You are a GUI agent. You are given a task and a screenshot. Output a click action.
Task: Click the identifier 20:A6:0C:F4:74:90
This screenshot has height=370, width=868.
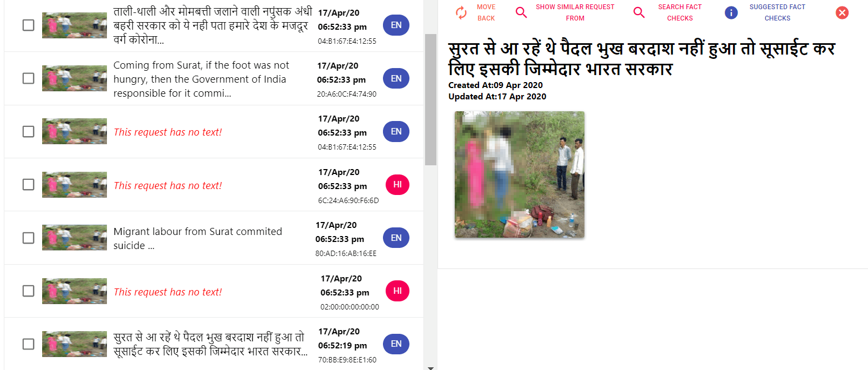pyautogui.click(x=347, y=94)
